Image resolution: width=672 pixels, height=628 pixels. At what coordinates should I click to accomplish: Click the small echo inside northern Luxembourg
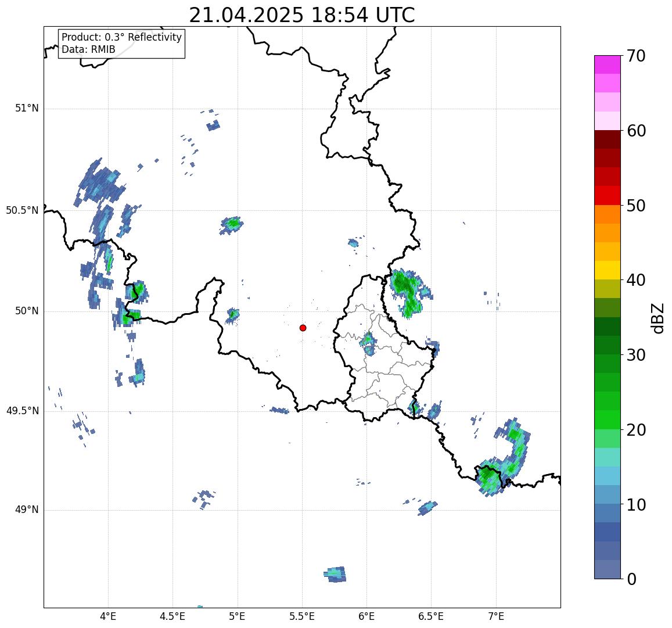pyautogui.click(x=368, y=343)
